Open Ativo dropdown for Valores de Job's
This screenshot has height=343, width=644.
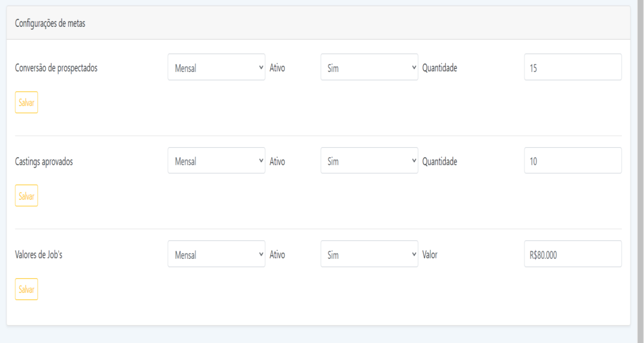pos(369,254)
